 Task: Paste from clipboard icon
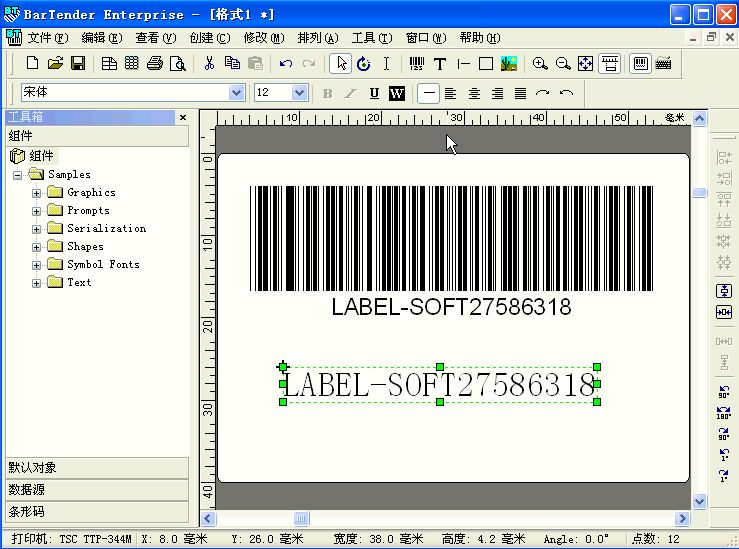(255, 63)
